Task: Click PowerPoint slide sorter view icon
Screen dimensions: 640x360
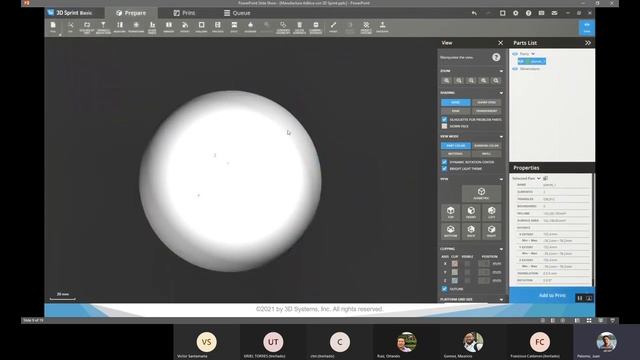Action: 589,321
